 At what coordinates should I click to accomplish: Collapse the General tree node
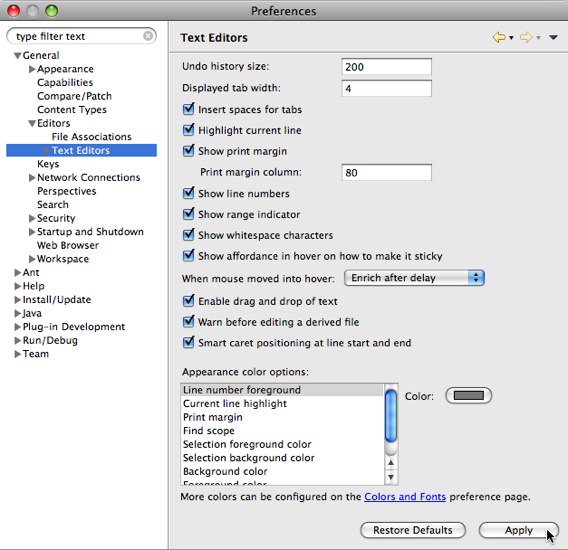[x=17, y=56]
